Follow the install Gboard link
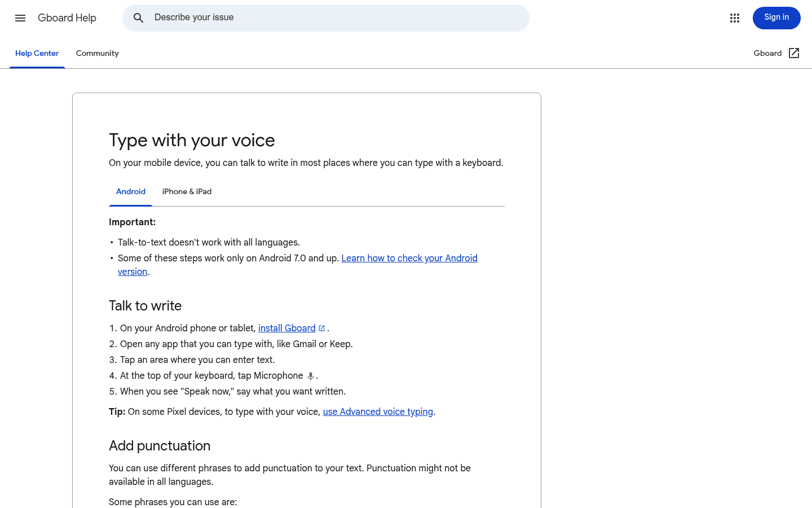The height and width of the screenshot is (508, 812). 287,329
